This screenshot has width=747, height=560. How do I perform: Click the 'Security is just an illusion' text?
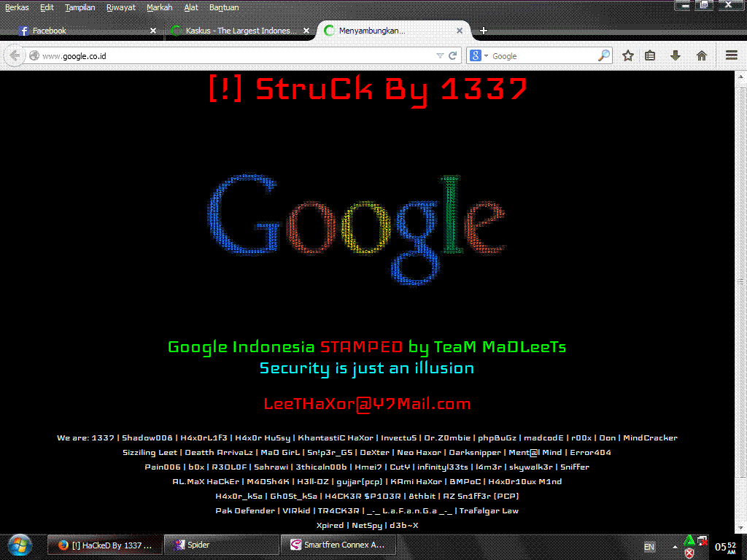367,368
